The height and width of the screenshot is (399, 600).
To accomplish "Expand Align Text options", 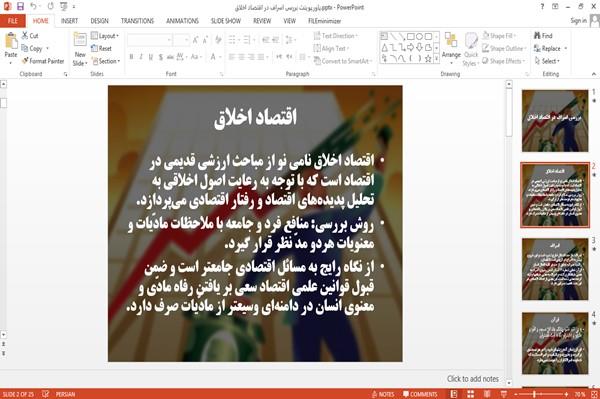I will (331, 48).
